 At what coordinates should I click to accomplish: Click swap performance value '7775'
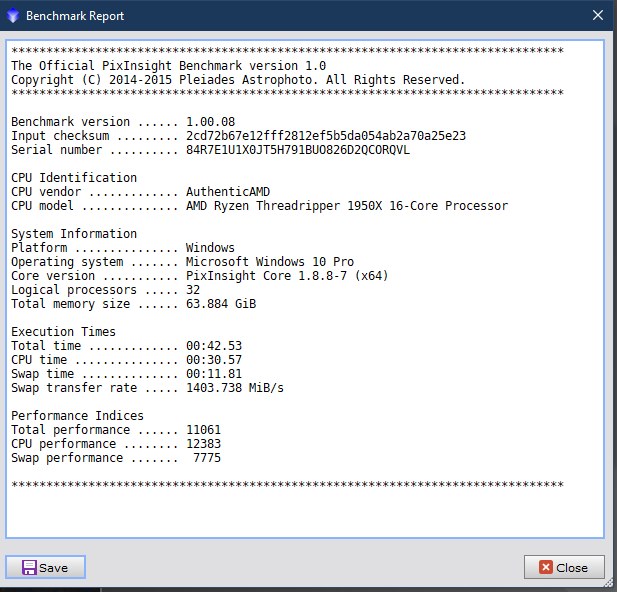click(207, 458)
